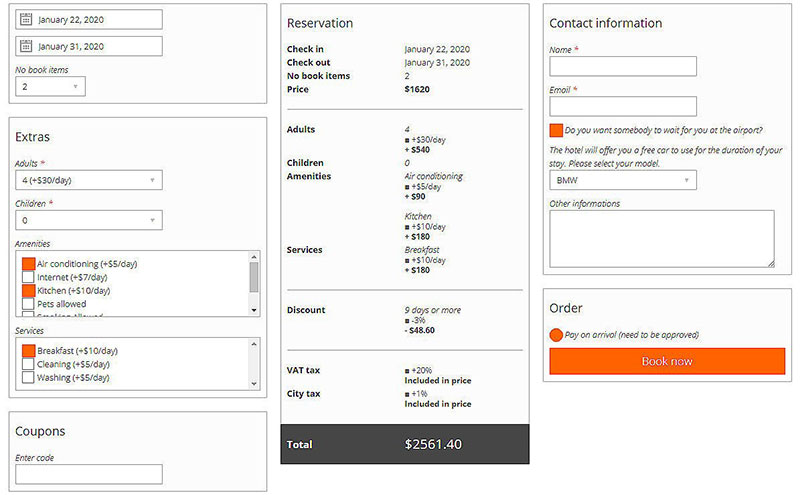Click the calendar icon for January 31, 2020
This screenshot has height=495, width=800.
[x=26, y=46]
